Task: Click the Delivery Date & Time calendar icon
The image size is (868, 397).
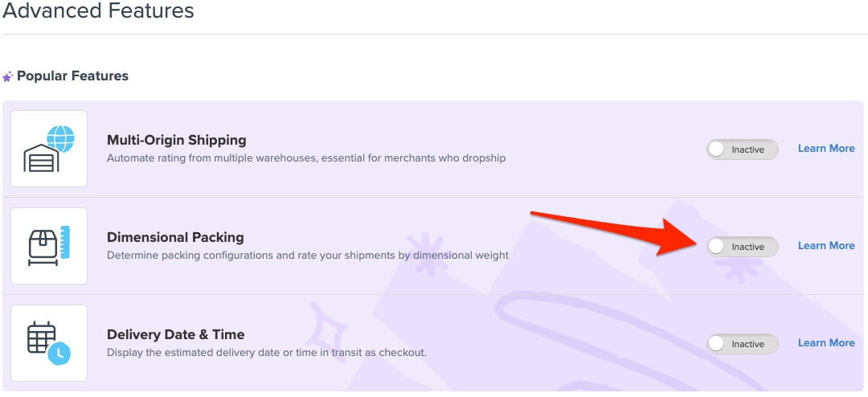Action: 49,343
